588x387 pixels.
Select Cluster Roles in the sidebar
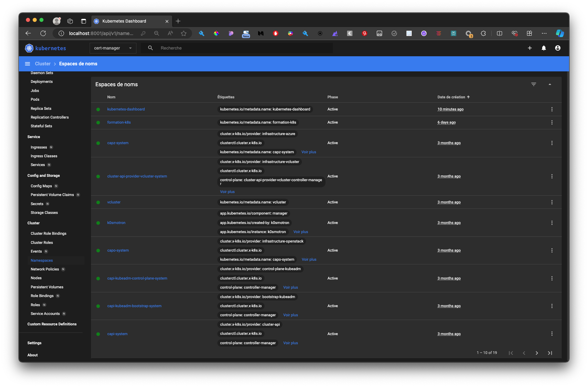coord(42,243)
